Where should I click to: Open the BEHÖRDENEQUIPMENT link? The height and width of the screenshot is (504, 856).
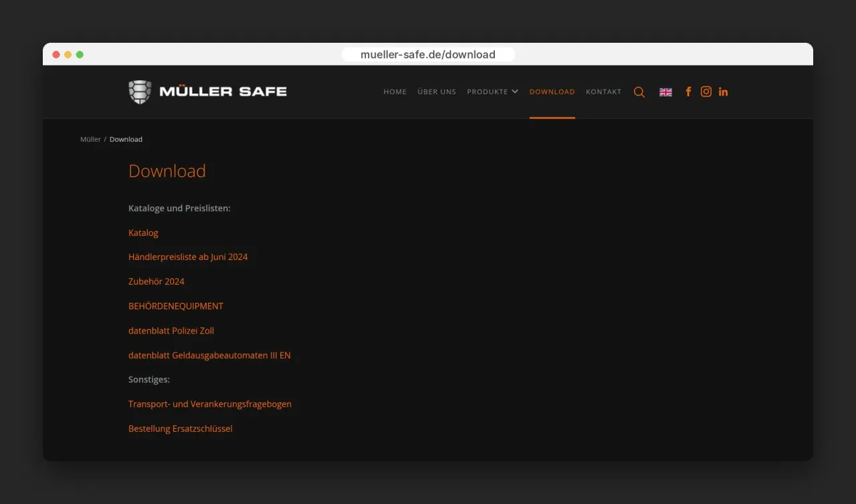[176, 306]
